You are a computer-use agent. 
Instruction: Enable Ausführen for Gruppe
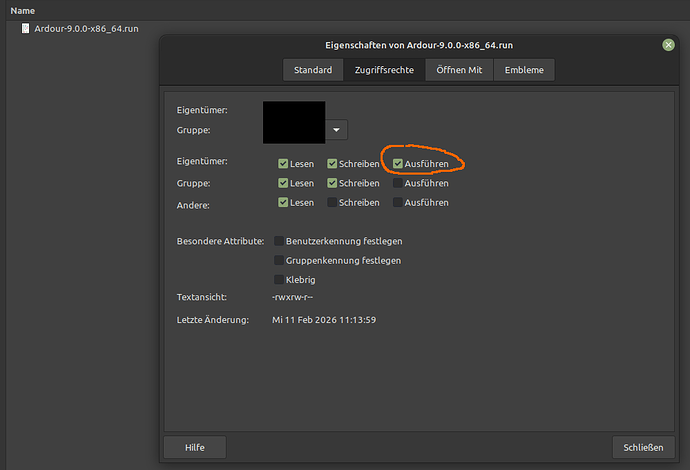click(x=398, y=183)
